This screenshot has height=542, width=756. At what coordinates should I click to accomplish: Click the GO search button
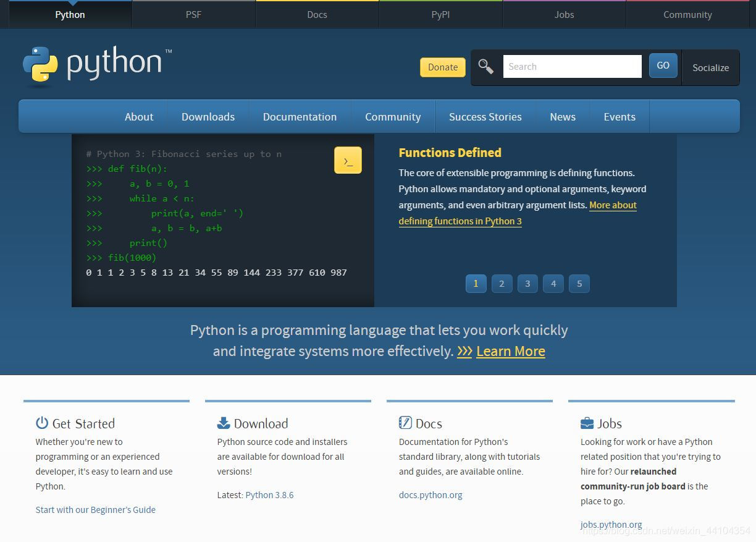[x=663, y=66]
